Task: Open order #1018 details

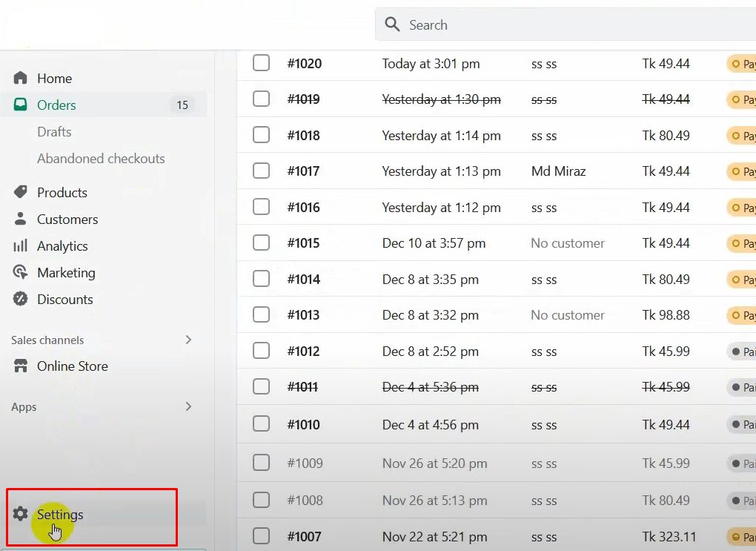Action: 304,136
